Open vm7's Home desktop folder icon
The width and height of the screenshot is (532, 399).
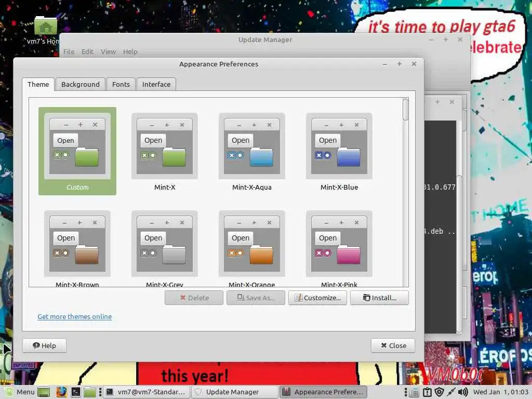point(46,31)
